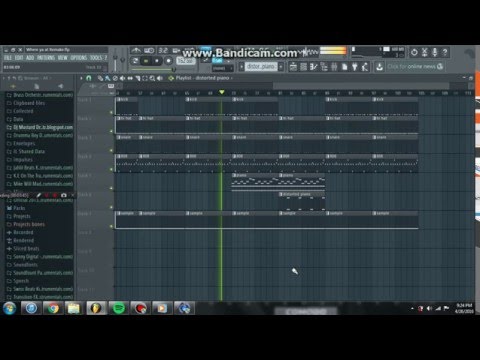Open the PATTERNS menu

[x=46, y=58]
